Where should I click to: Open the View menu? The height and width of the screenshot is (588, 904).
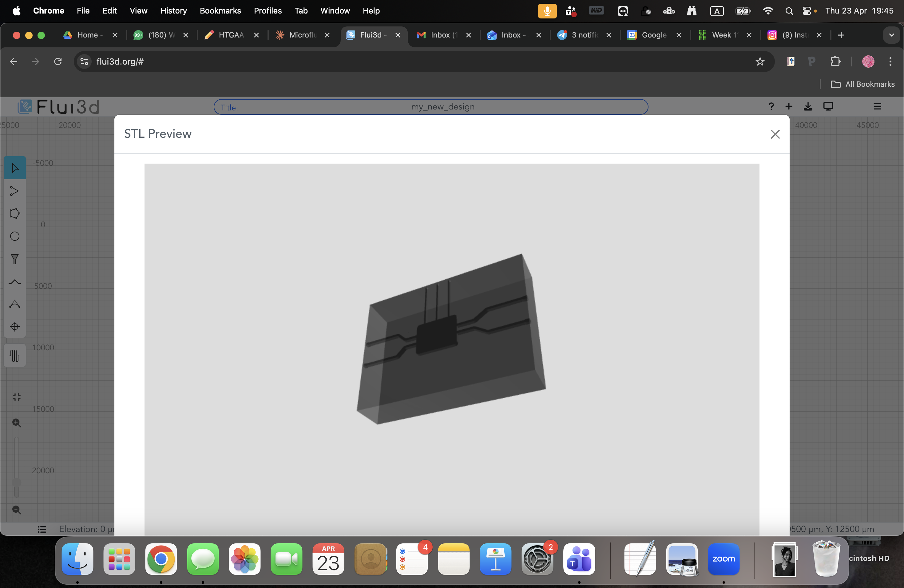click(138, 11)
